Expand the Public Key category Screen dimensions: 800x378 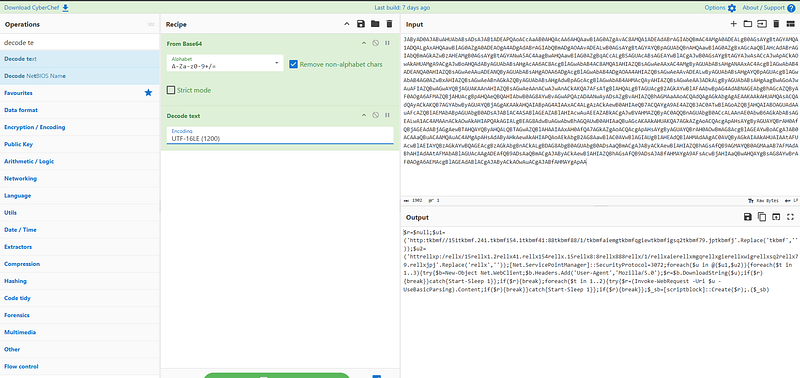click(x=79, y=144)
